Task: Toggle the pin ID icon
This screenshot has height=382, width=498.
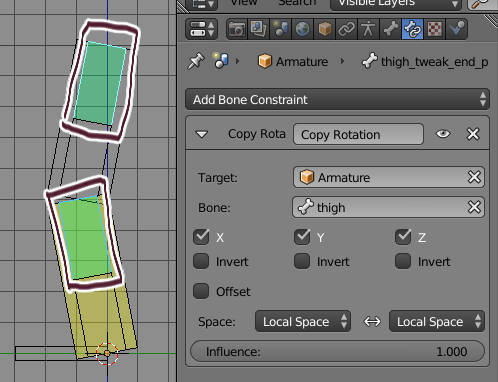Action: coord(196,61)
